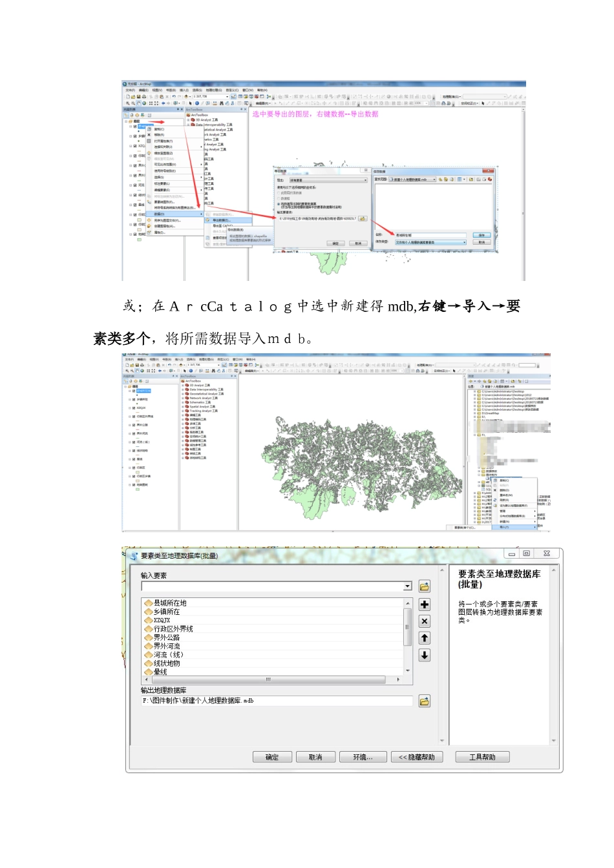
Task: Click the tool icon in batch dialog title
Action: [x=134, y=556]
